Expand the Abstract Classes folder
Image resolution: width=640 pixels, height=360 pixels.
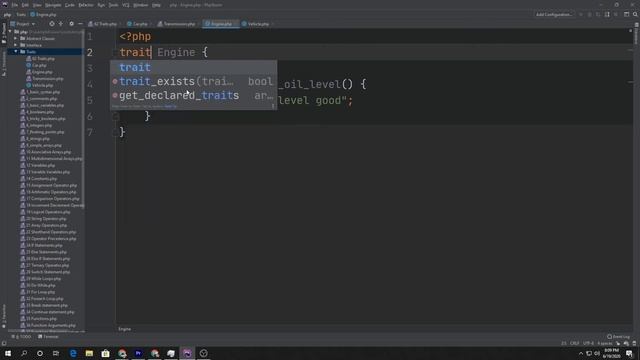16,38
